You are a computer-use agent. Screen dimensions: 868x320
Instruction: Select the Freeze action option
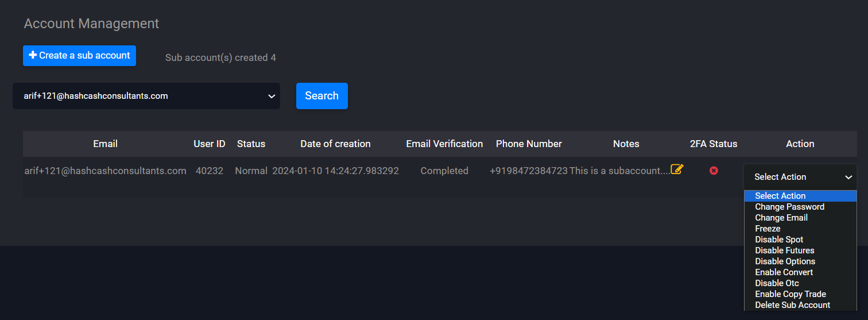pyautogui.click(x=768, y=229)
